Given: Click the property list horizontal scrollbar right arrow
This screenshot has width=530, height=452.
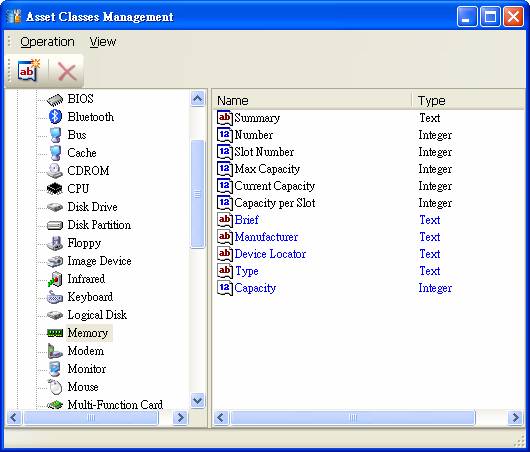Looking at the screenshot, I should click(515, 418).
